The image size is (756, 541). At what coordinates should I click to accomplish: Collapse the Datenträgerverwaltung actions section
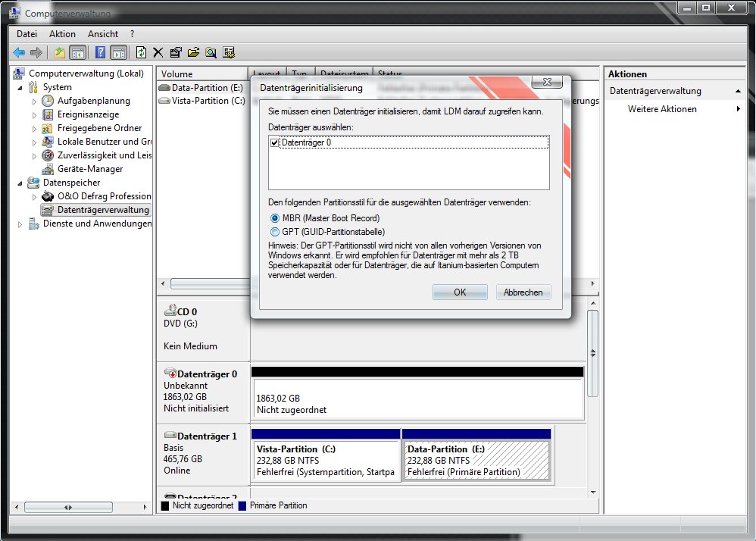click(x=738, y=91)
